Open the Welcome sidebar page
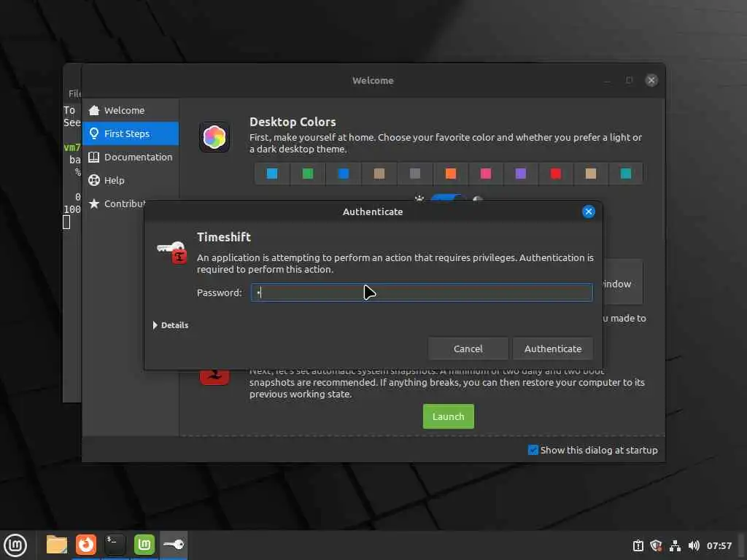 point(131,111)
